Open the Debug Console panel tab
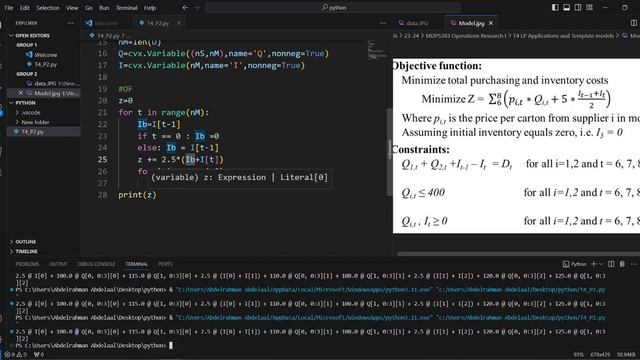 pyautogui.click(x=96, y=264)
